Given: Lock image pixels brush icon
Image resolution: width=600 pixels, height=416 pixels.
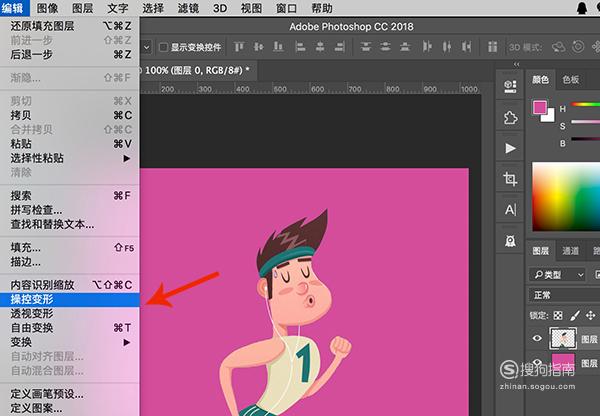Looking at the screenshot, I should coord(575,315).
